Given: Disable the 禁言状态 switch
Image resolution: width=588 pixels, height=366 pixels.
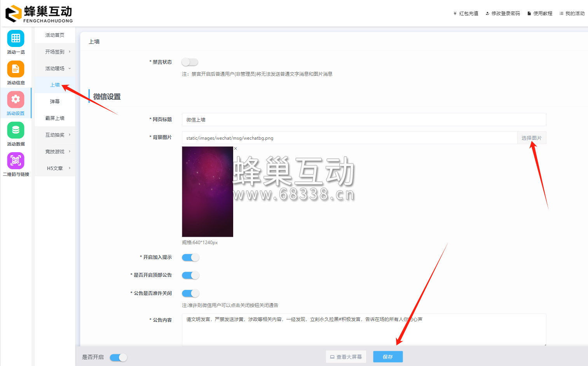Looking at the screenshot, I should coord(190,62).
